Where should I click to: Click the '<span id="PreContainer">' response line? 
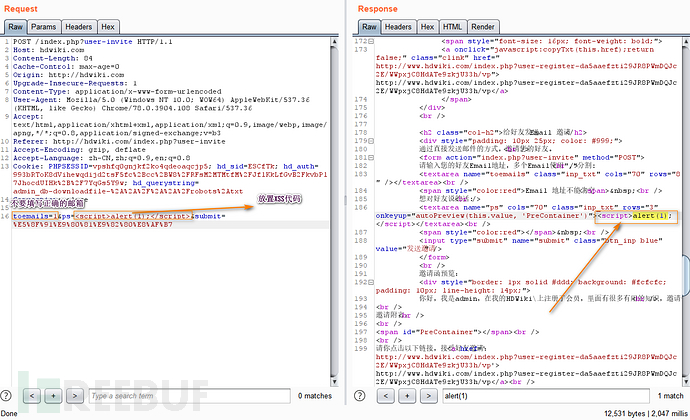tap(457, 332)
